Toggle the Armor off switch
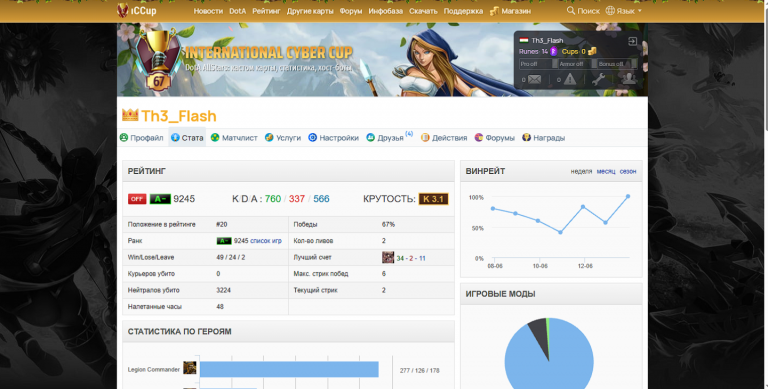 (577, 64)
